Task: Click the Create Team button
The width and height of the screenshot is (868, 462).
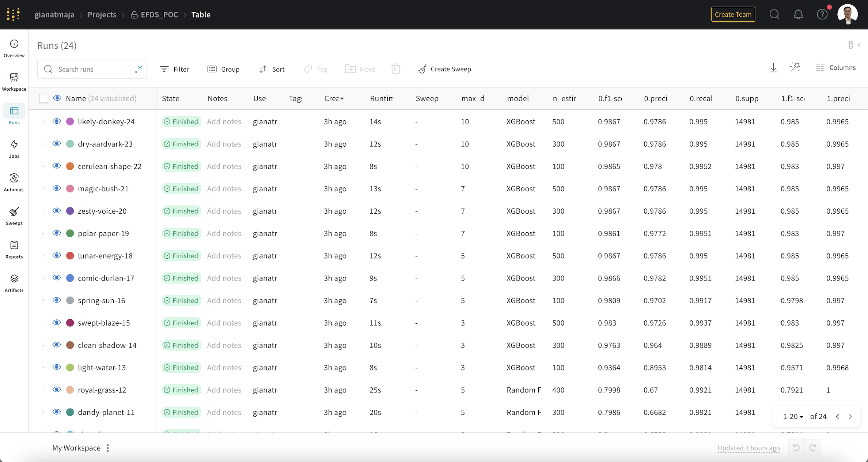Action: pyautogui.click(x=733, y=14)
